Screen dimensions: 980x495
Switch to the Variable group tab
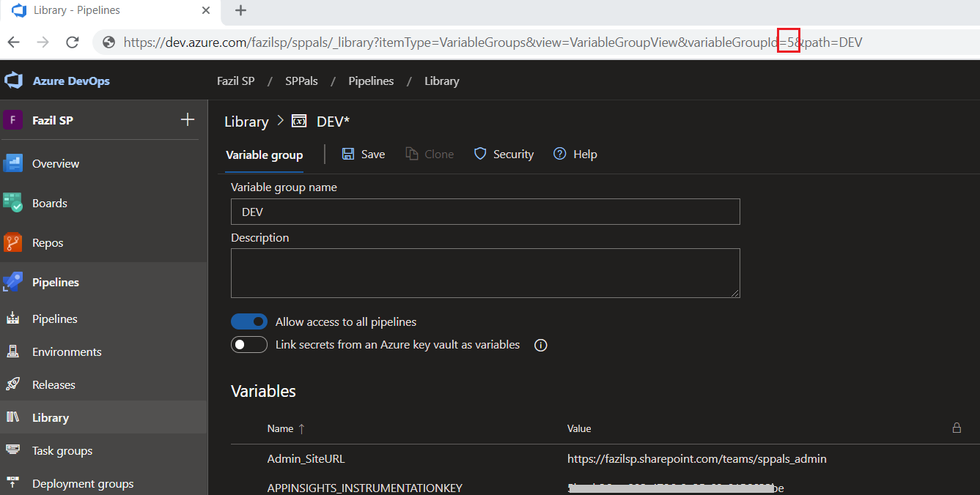point(264,155)
